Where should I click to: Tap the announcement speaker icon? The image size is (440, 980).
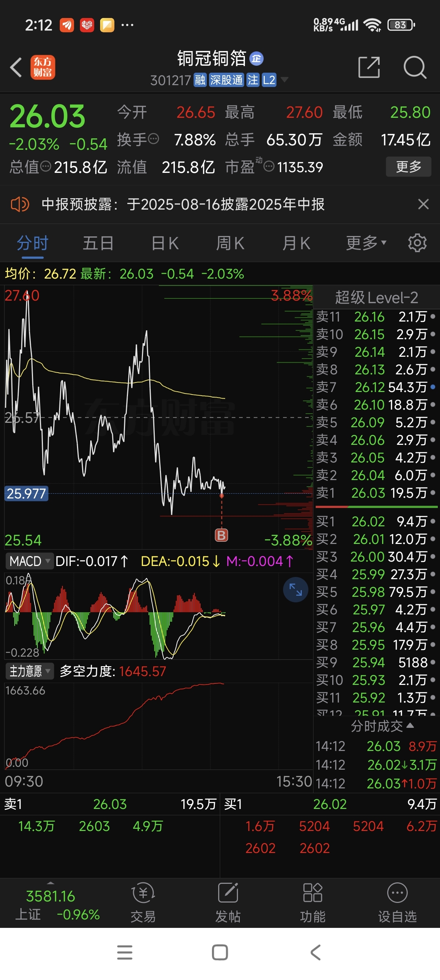pos(20,204)
